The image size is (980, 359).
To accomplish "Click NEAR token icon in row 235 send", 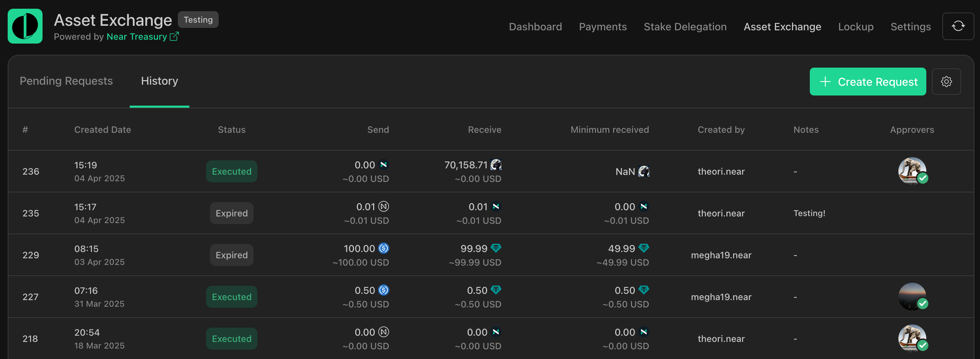I will 384,206.
